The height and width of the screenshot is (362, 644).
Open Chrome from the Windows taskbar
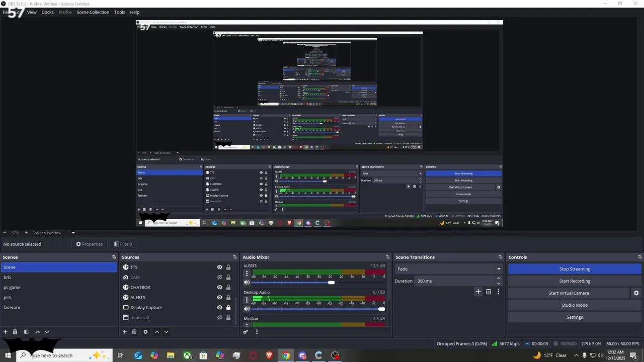[286, 355]
